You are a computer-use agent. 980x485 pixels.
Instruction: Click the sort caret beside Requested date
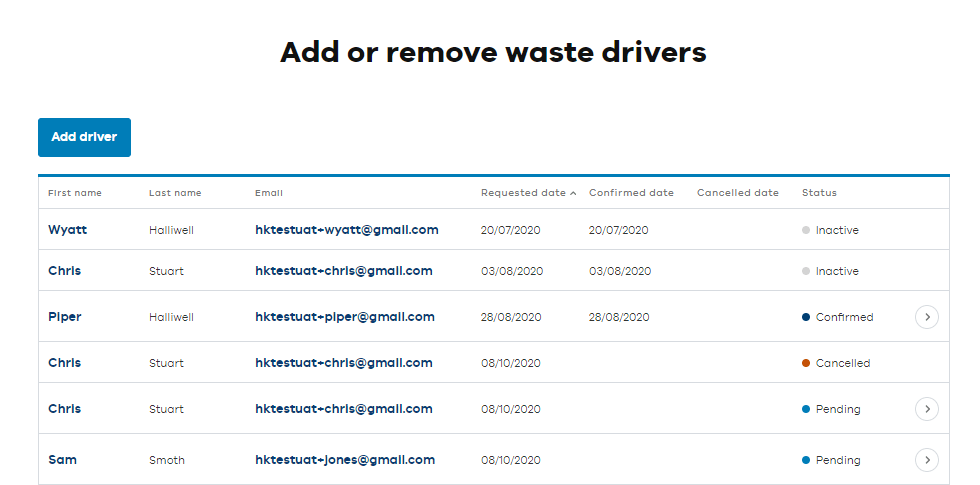click(573, 193)
